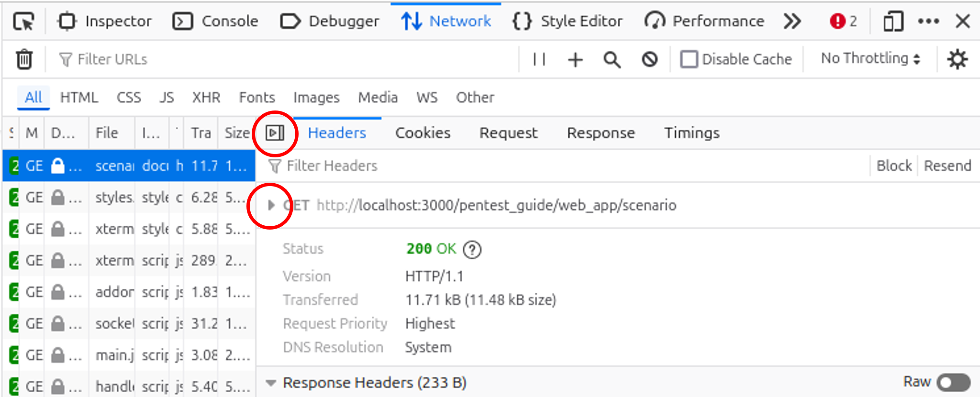
Task: Sort by the File column header
Action: click(111, 133)
